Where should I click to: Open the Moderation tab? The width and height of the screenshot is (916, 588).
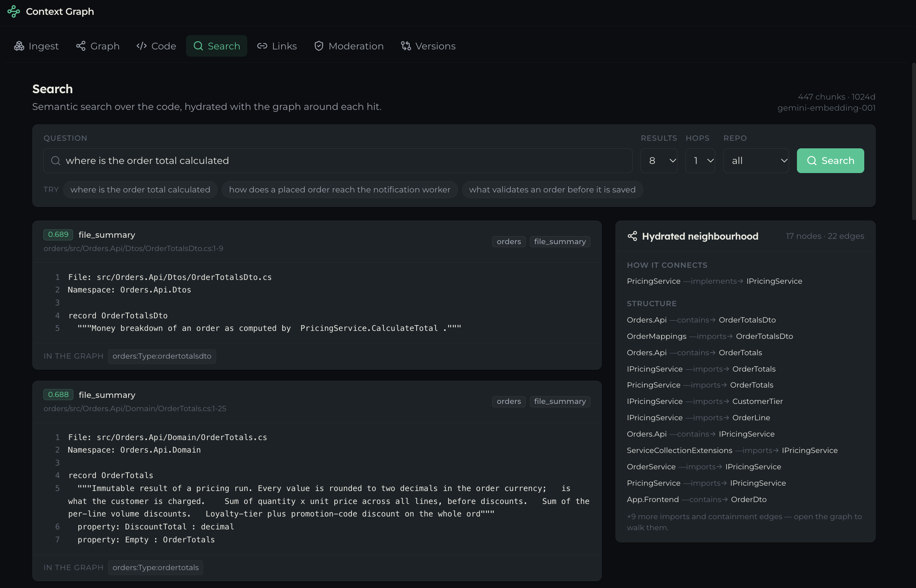pos(349,46)
